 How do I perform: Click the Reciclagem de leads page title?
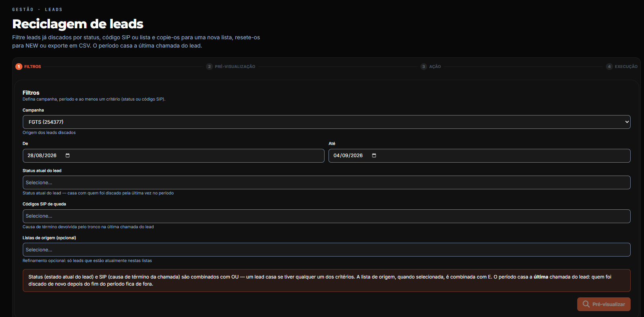point(78,24)
